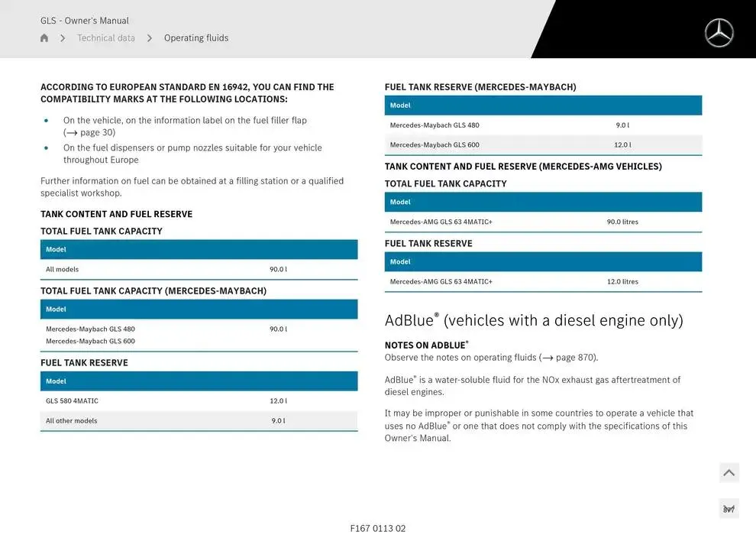Screen dimensions: 756x535
Task: Click the Mercedes-Maybach GLS 600 row showing 12.0 l
Action: [x=542, y=144]
